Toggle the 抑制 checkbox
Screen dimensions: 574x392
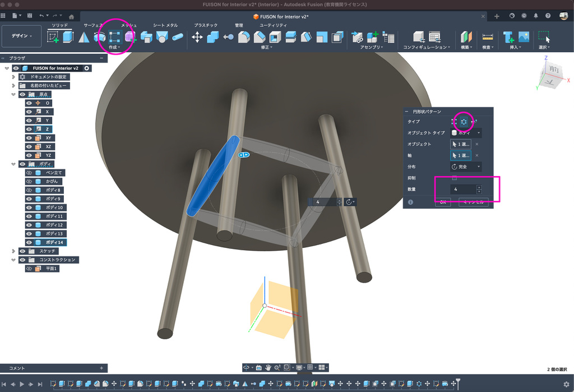[x=454, y=178]
